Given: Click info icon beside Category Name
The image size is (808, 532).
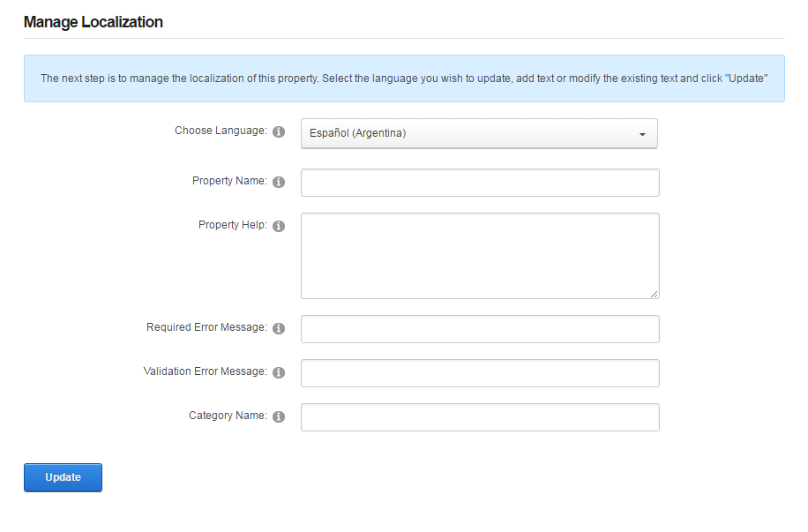Looking at the screenshot, I should (x=279, y=416).
